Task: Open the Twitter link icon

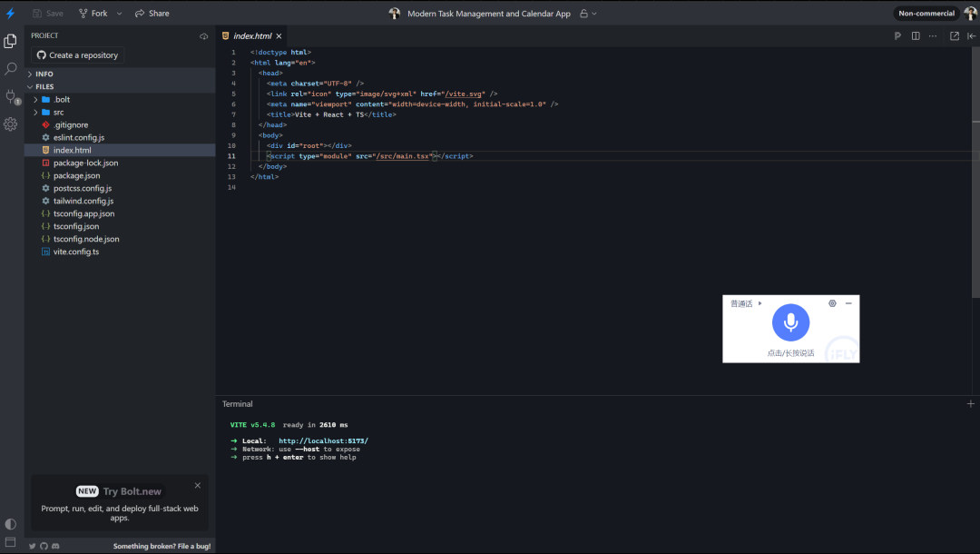Action: click(33, 546)
